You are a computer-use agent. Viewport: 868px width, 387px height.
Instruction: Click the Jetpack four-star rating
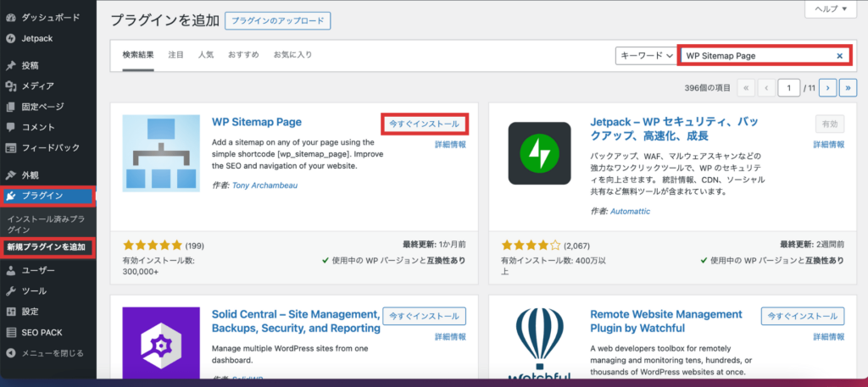click(531, 245)
